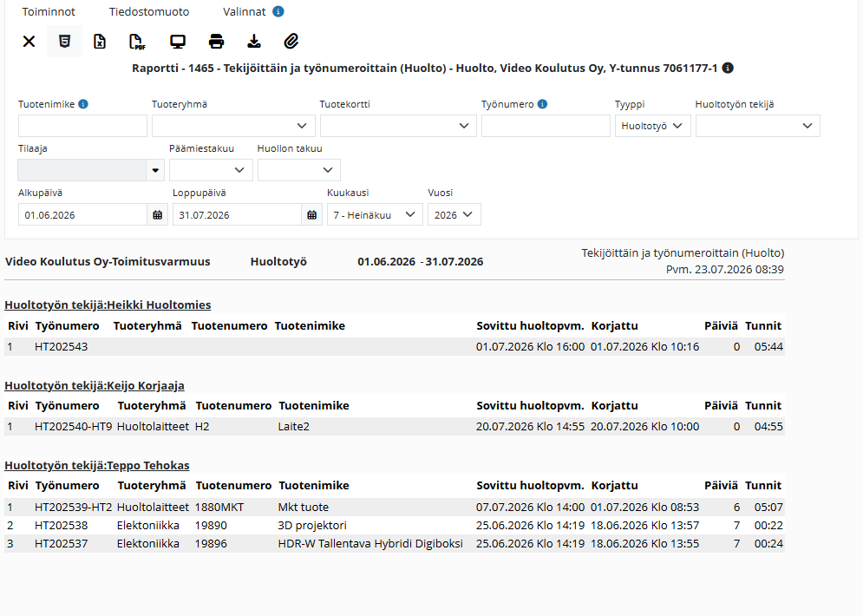Show the report on screen via monitor icon
The image size is (863, 616).
[x=178, y=42]
